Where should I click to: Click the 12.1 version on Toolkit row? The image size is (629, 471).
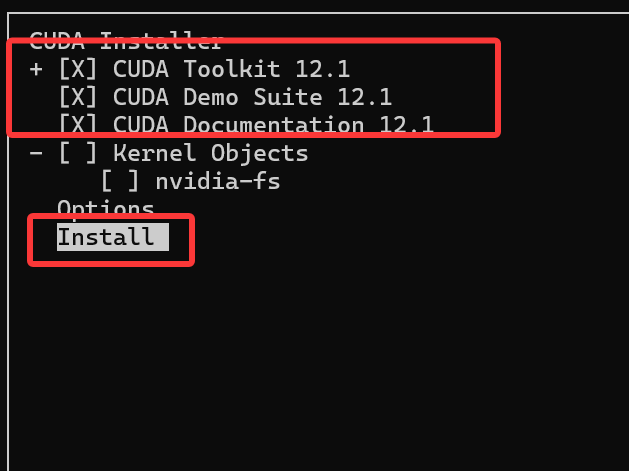tap(323, 69)
